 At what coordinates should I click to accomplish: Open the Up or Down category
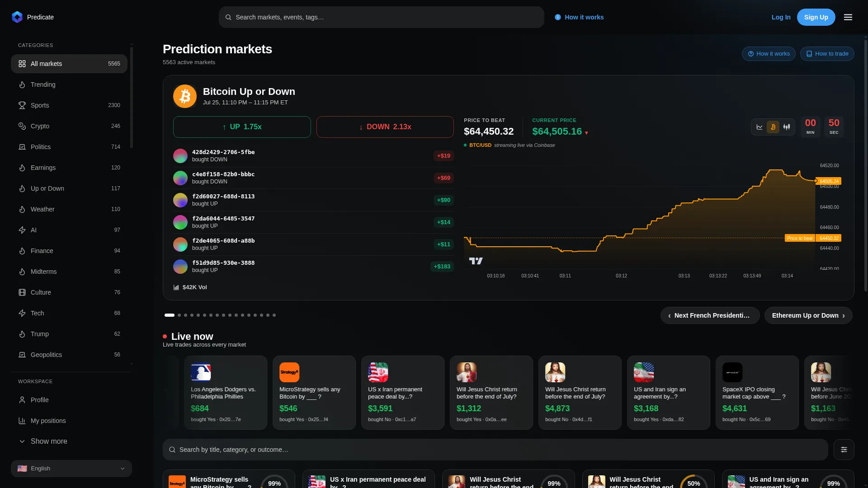pyautogui.click(x=69, y=188)
